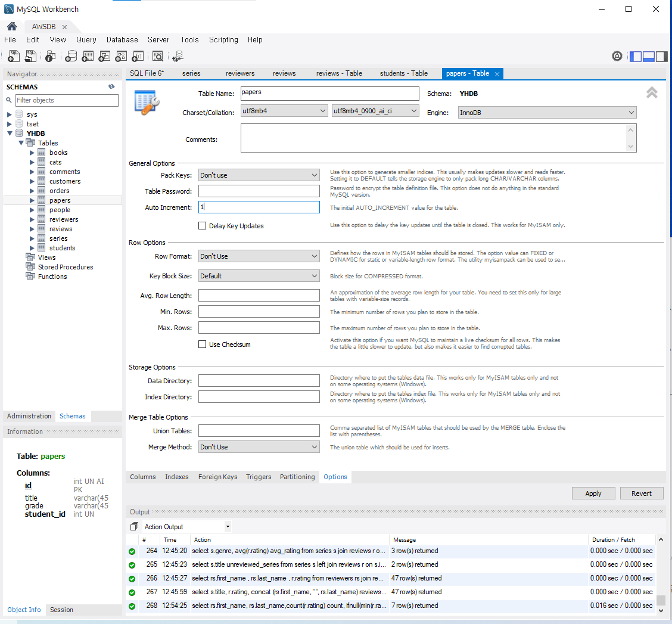This screenshot has height=624, width=672.
Task: Collapse table header with double-arrow icon
Action: point(651,92)
